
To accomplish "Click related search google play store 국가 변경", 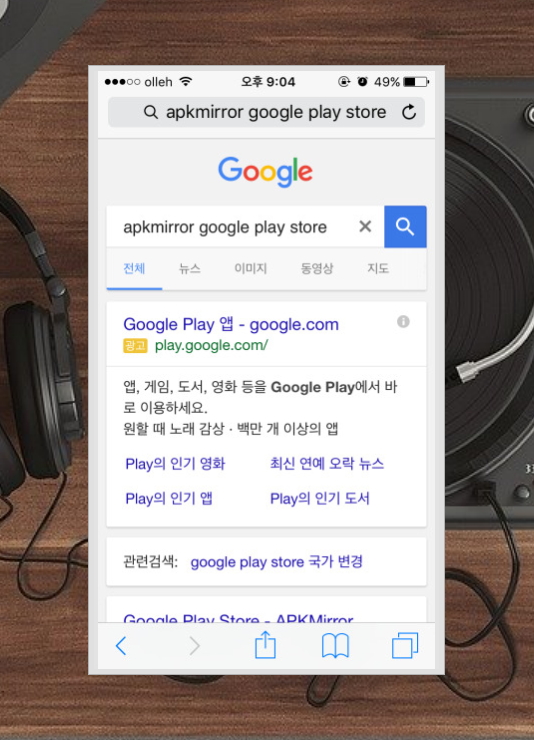I will point(276,562).
